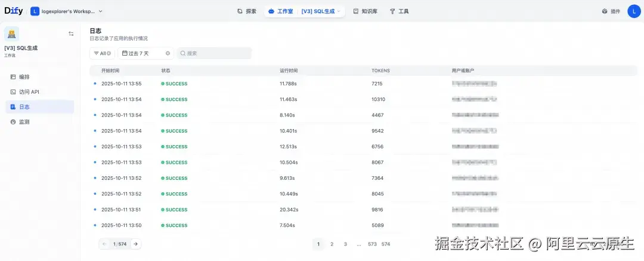Jump to last page 574
Viewport: 644px width, 261px height.
(386, 244)
